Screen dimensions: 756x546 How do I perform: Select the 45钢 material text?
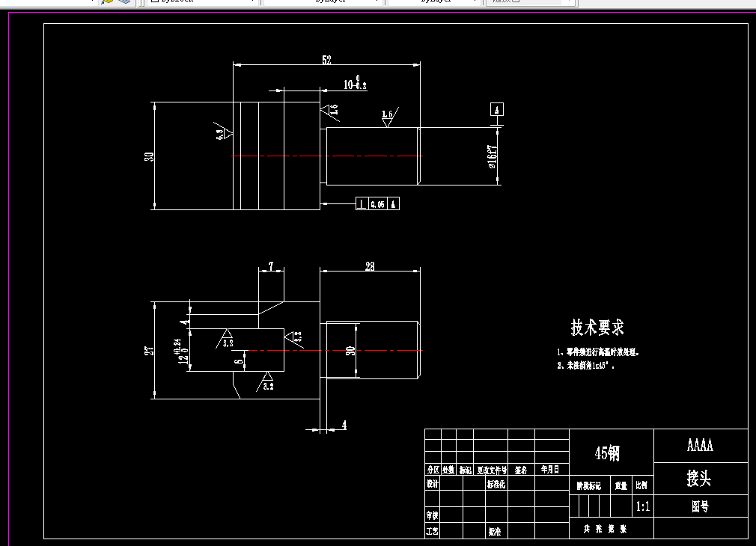[607, 453]
